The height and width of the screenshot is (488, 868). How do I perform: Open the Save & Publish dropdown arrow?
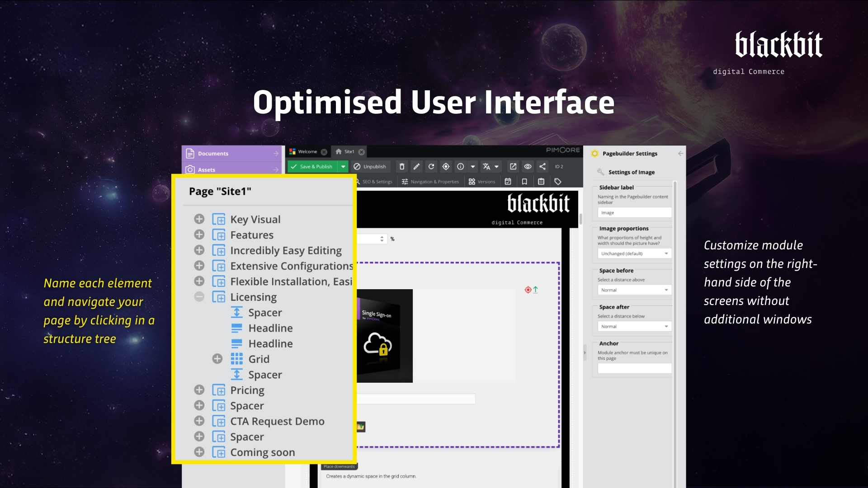pos(343,167)
